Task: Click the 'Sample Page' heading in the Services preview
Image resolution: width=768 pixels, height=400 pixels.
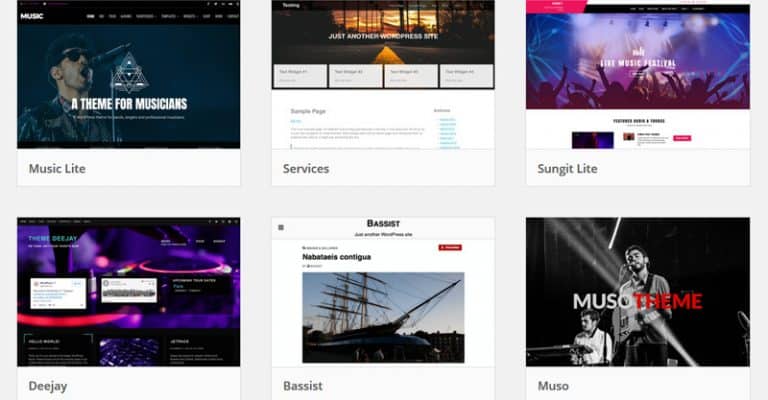Action: pos(308,111)
